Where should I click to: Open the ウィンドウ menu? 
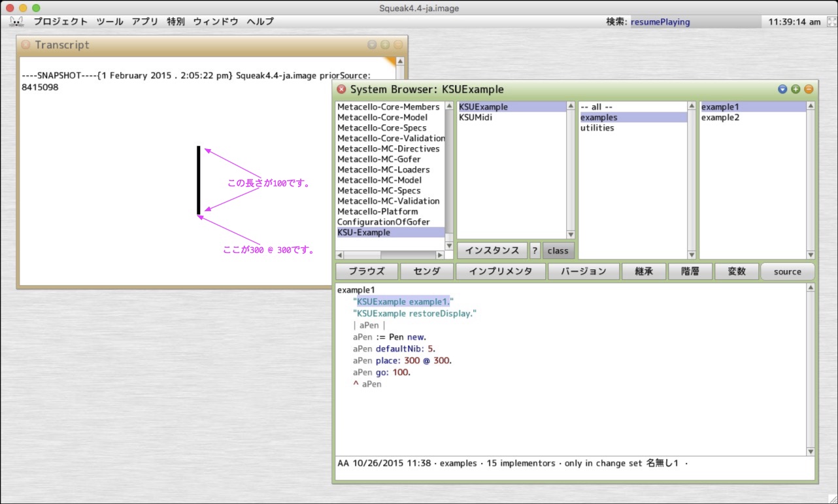pyautogui.click(x=215, y=22)
